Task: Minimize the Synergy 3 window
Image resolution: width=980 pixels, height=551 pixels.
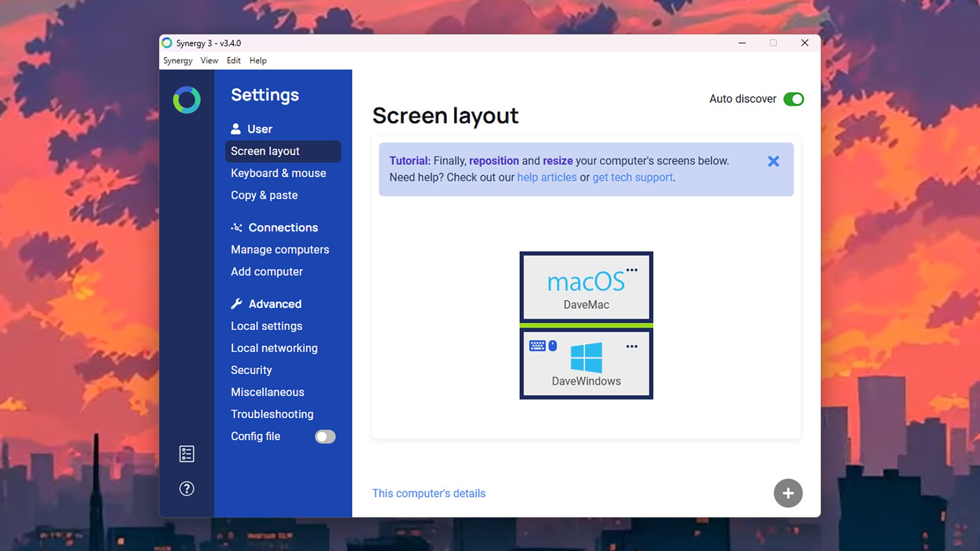Action: (x=742, y=43)
